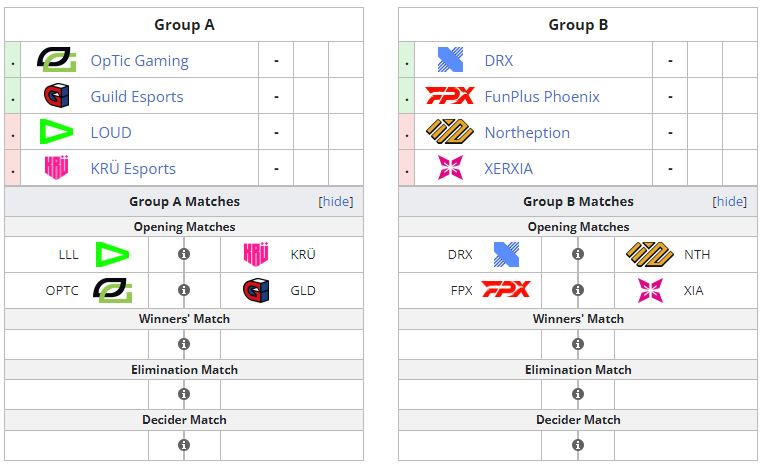Image resolution: width=764 pixels, height=464 pixels.
Task: Open info for DRX vs NTH match
Action: 578,254
